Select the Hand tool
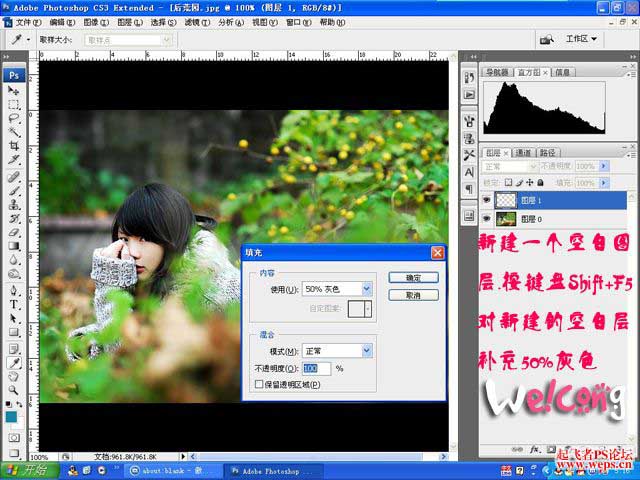 [13, 377]
